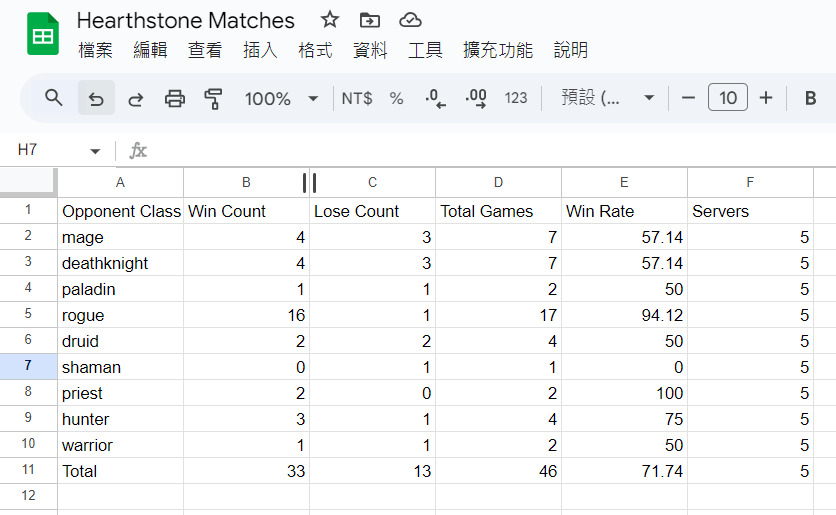
Task: Open the name box dropdown arrow
Action: pyautogui.click(x=95, y=151)
